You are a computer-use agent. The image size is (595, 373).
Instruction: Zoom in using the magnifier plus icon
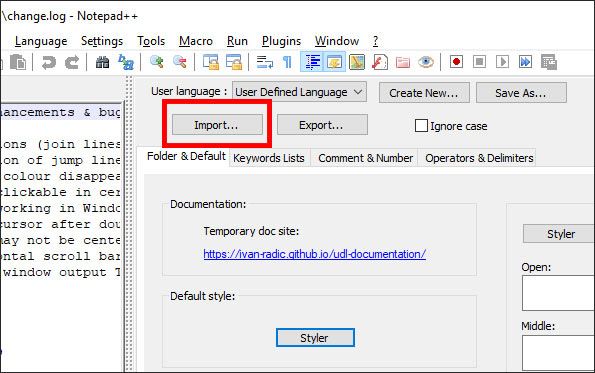(157, 62)
